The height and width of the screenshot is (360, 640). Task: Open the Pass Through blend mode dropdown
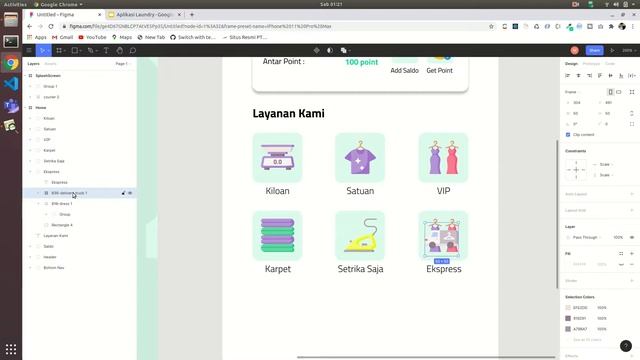(x=587, y=238)
